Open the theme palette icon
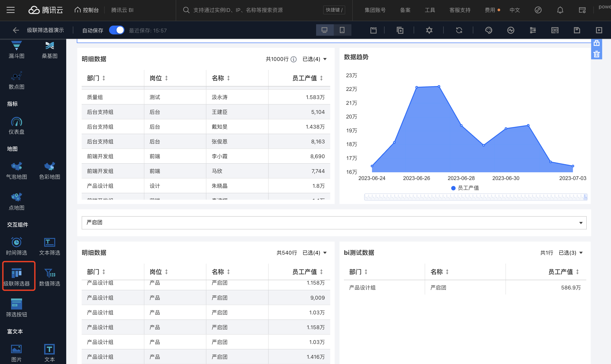The width and height of the screenshot is (611, 364). click(x=488, y=30)
